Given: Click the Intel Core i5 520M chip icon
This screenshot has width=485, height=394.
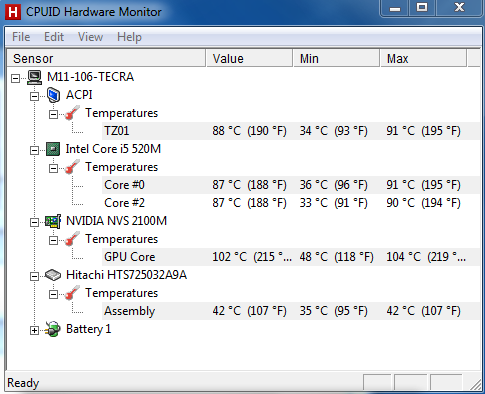Looking at the screenshot, I should click(x=53, y=149).
